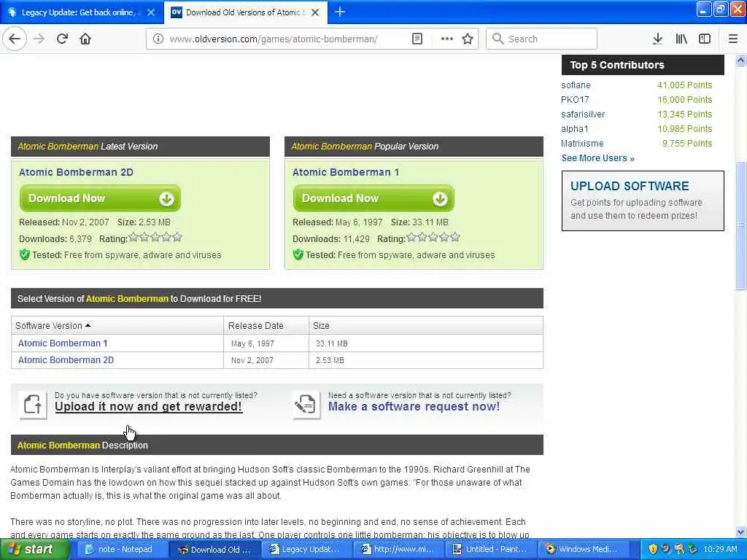Open the Windows Start menu
The image size is (747, 560).
tap(34, 549)
